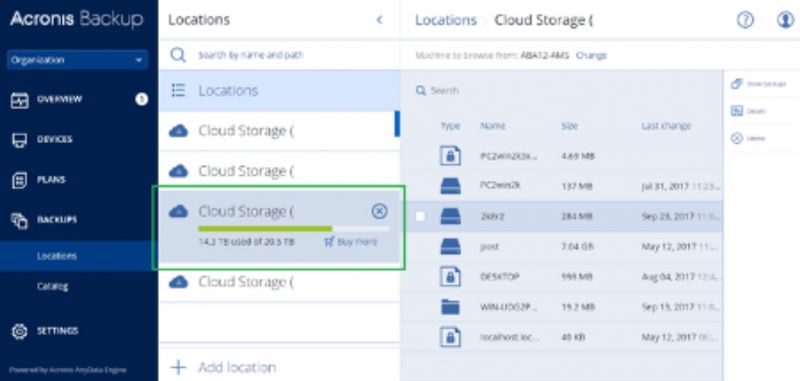This screenshot has height=381, width=800.
Task: Click the Delete action icon
Action: (736, 138)
